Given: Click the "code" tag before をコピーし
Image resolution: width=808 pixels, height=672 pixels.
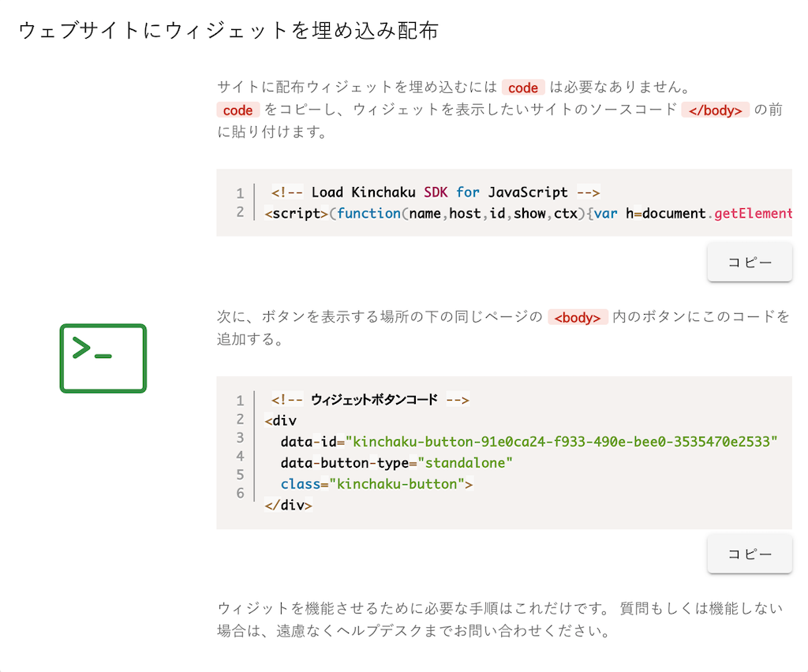Looking at the screenshot, I should point(238,110).
